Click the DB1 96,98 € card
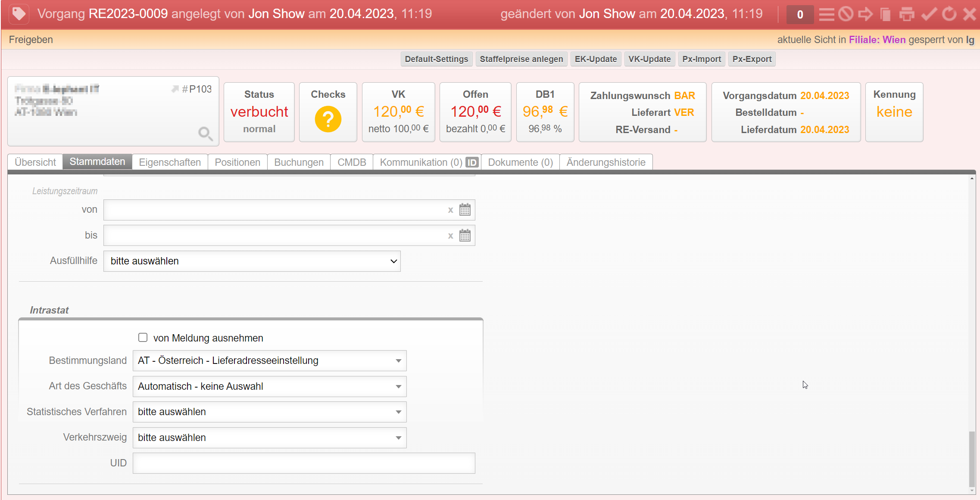The height and width of the screenshot is (500, 980). [545, 112]
